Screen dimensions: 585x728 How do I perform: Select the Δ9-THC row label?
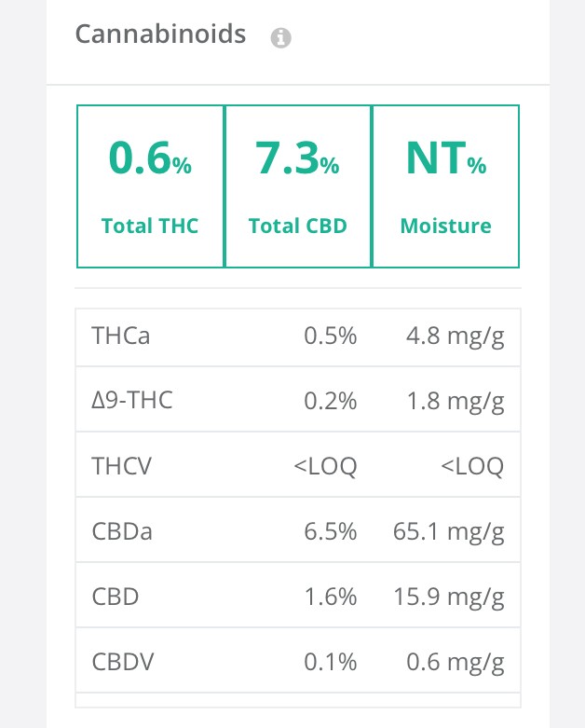132,400
